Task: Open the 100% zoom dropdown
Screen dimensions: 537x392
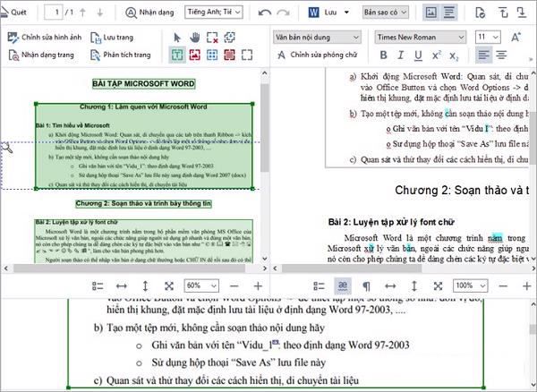Action: pyautogui.click(x=471, y=285)
